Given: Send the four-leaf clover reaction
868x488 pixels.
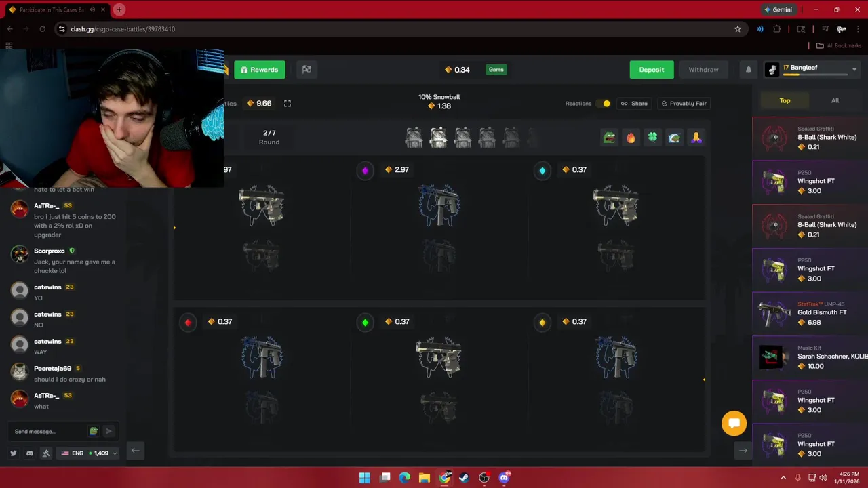Looking at the screenshot, I should [652, 138].
